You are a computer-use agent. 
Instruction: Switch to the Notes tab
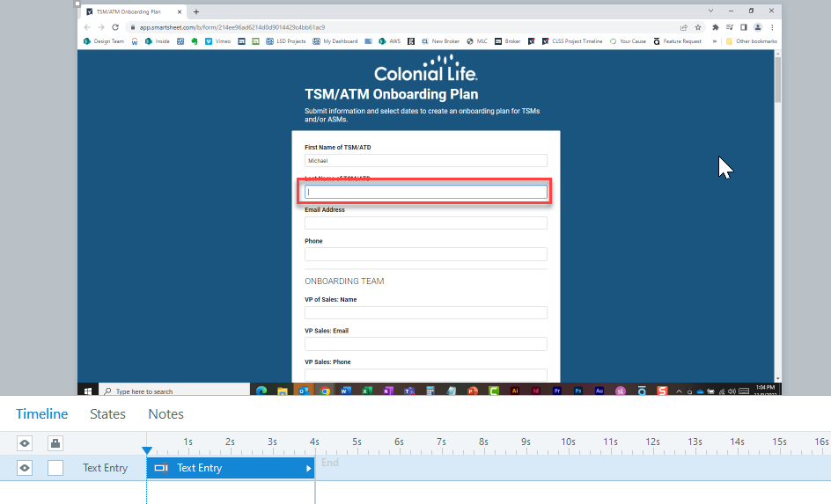point(165,414)
